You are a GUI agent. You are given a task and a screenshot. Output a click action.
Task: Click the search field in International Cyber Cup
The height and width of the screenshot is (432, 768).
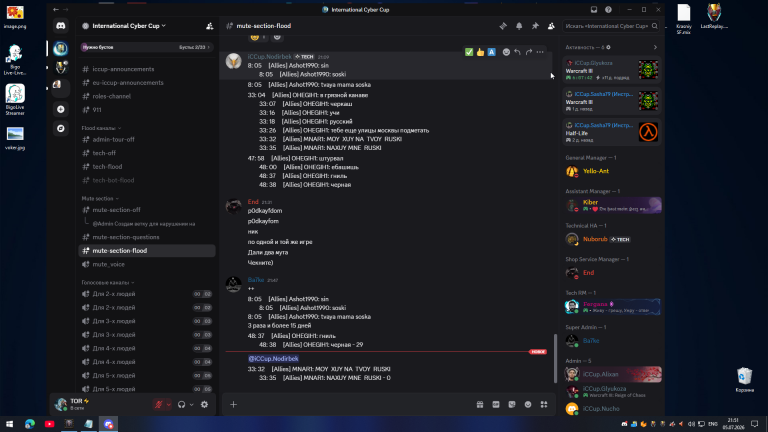click(x=611, y=26)
